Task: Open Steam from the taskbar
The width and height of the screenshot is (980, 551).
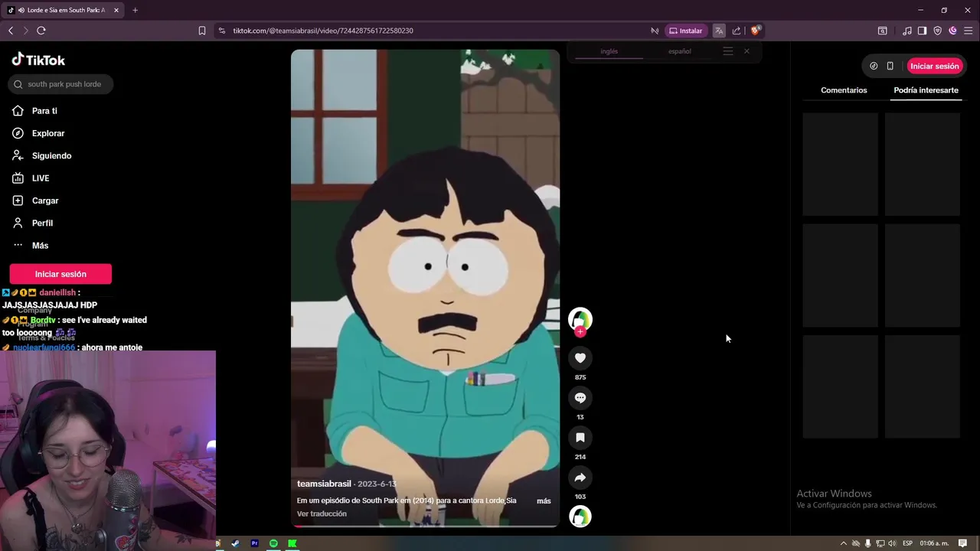Action: [235, 543]
